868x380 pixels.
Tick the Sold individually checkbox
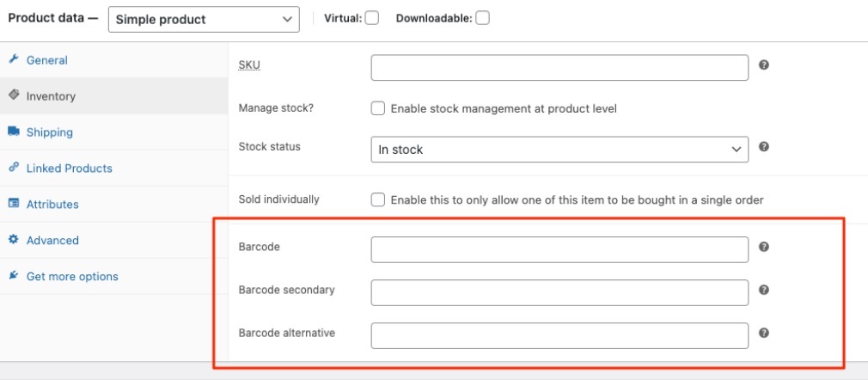[377, 199]
